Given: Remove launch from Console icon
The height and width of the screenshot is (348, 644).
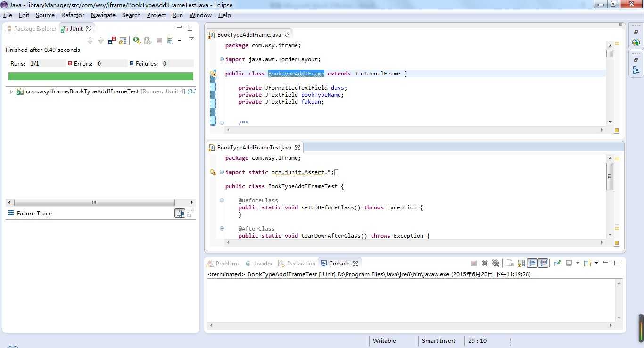Looking at the screenshot, I should [x=485, y=263].
